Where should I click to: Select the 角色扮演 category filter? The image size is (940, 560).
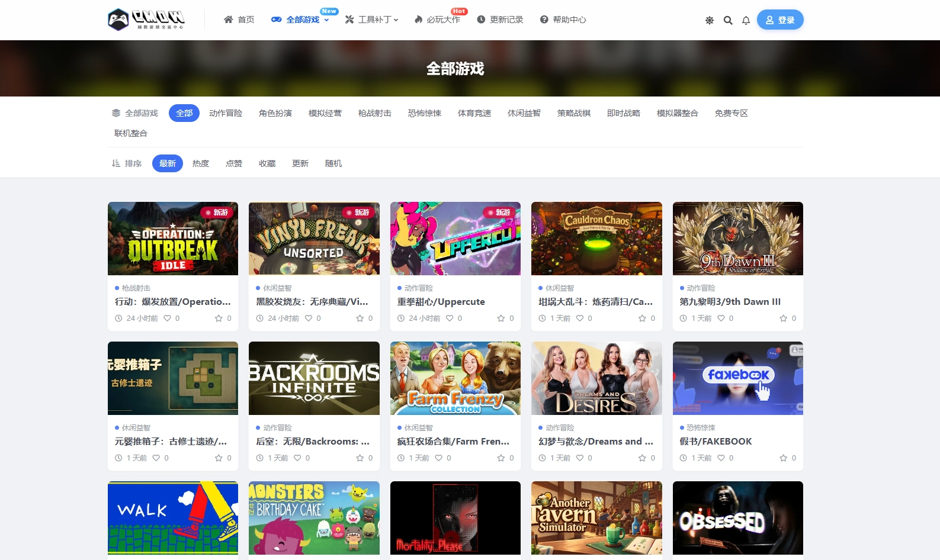pyautogui.click(x=275, y=113)
